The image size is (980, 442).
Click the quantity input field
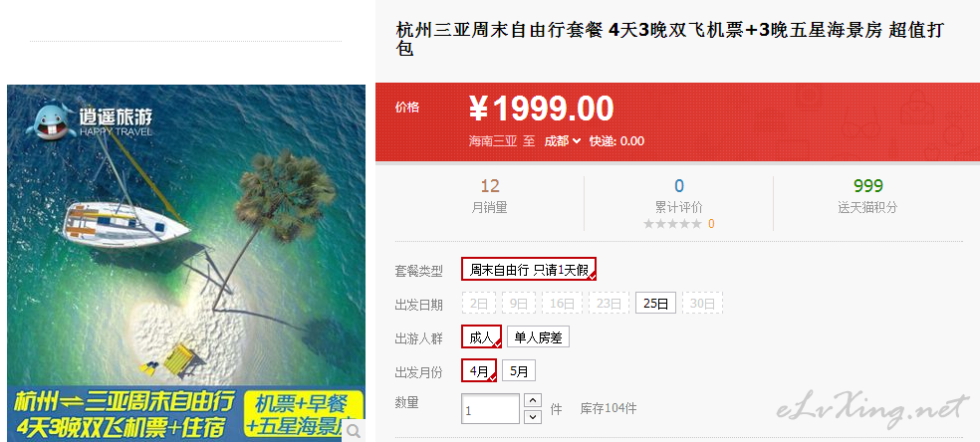point(490,409)
